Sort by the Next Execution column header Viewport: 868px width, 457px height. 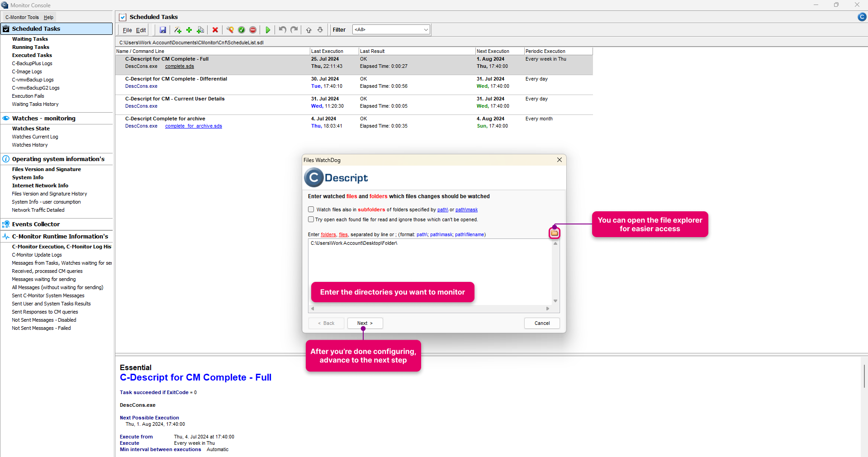[500, 51]
